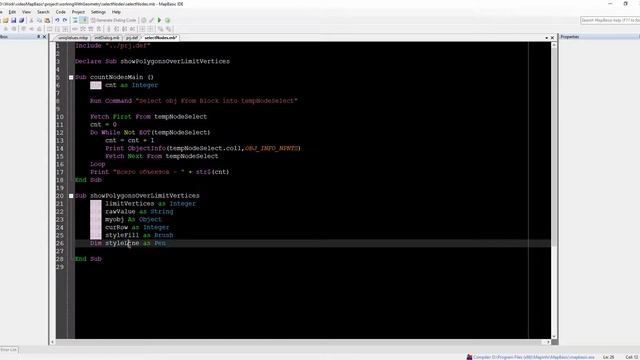Click the Generate Dialog Code button
Screen dimensions: 640x360
[113, 20]
